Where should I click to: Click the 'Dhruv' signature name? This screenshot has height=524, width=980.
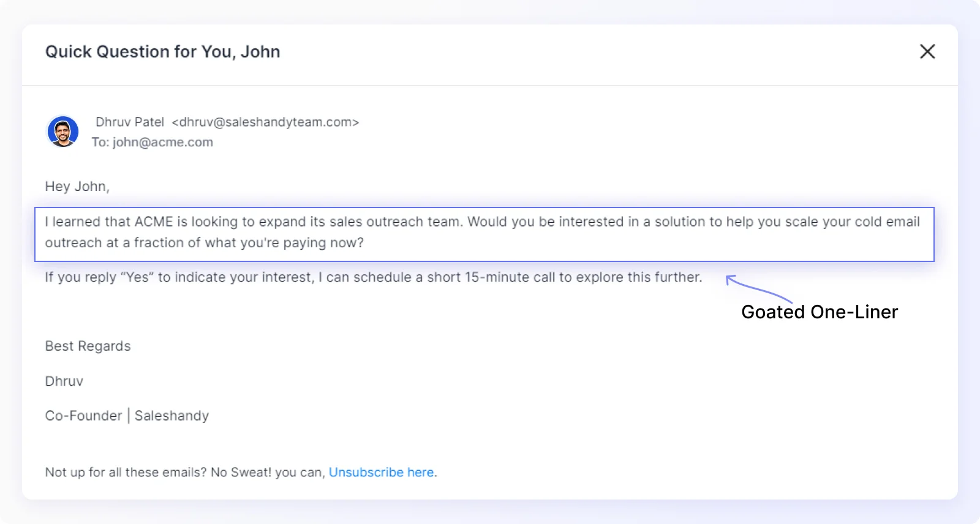click(x=64, y=381)
